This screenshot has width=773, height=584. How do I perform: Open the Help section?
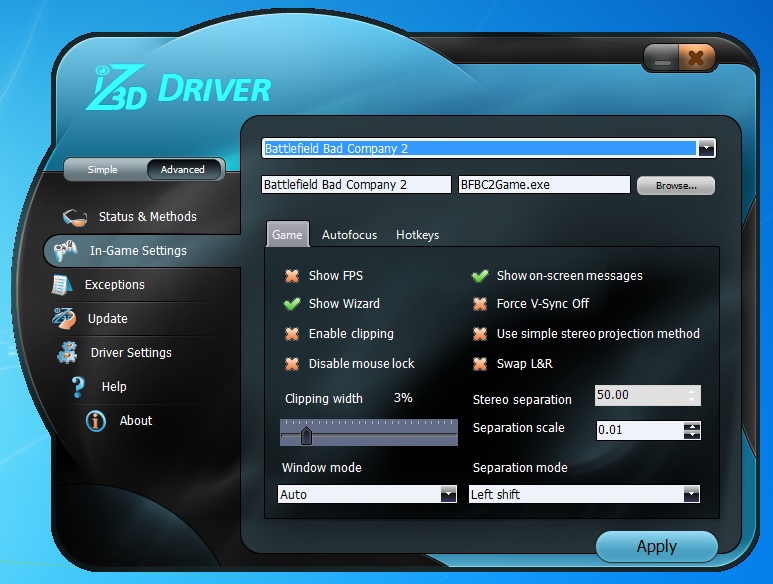114,387
